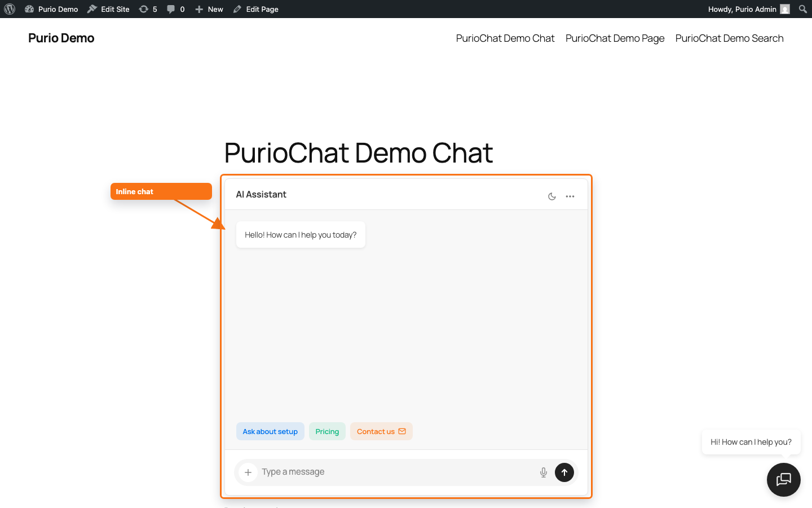Screen dimensions: 812x508
Task: Click the Contact us suggestion chip
Action: coord(381,431)
